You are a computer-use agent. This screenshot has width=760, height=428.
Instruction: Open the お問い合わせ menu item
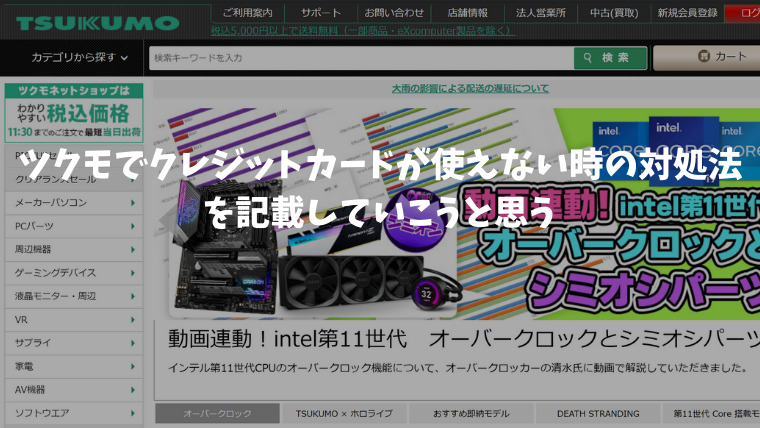coord(394,13)
